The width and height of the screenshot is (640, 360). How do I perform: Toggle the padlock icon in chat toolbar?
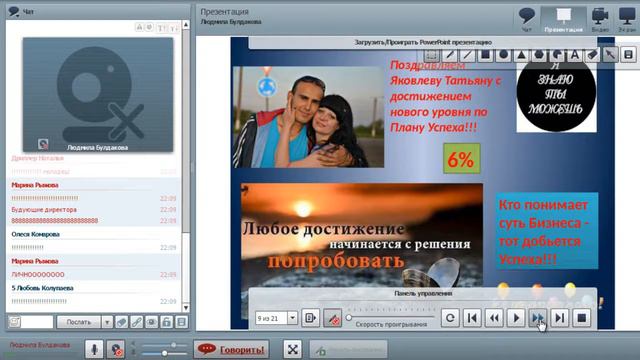coord(167,322)
